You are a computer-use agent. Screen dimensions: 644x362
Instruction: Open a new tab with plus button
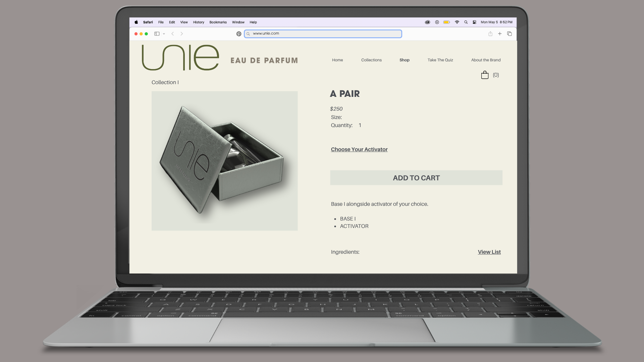pyautogui.click(x=500, y=34)
